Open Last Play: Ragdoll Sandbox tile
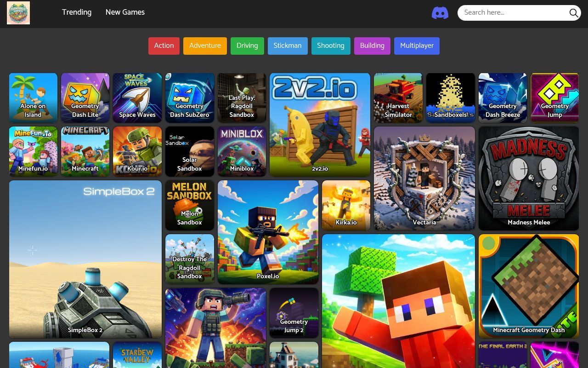This screenshot has width=588, height=368. (x=242, y=98)
